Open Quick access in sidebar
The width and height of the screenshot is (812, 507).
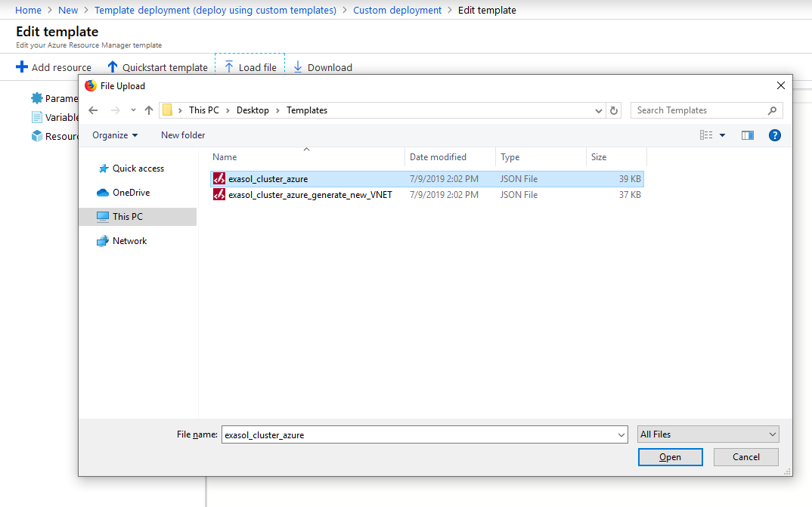pyautogui.click(x=138, y=168)
